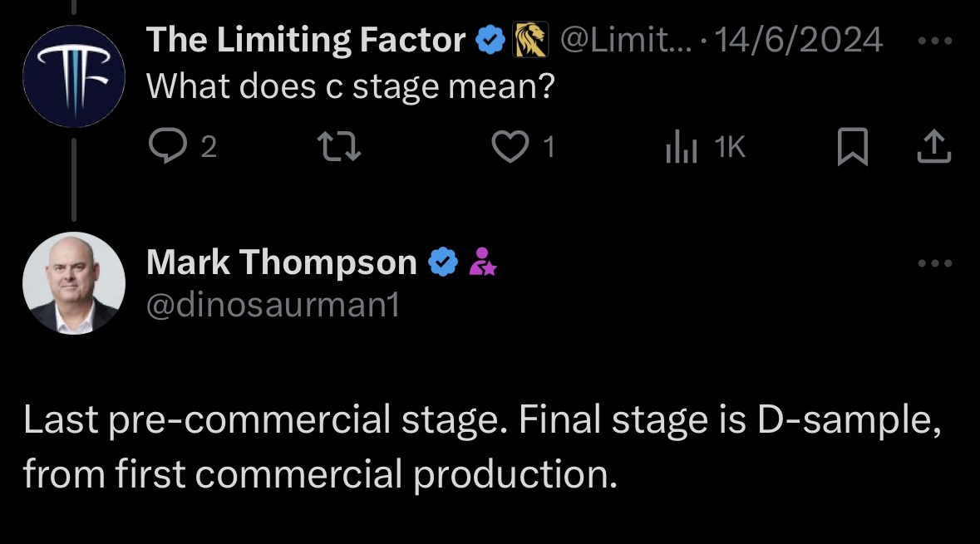Open Mark Thompson's display name
Screen dimensions: 980x544
(x=281, y=262)
